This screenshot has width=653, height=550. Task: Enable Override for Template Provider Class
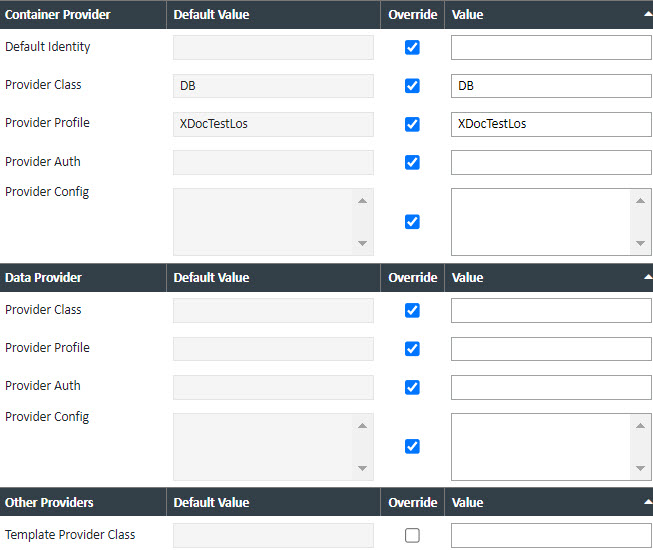[412, 535]
